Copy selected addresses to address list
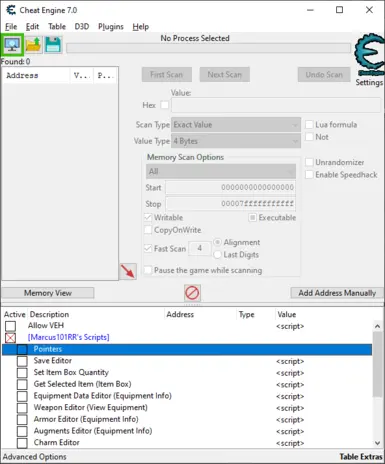385x464 pixels. 128,271
